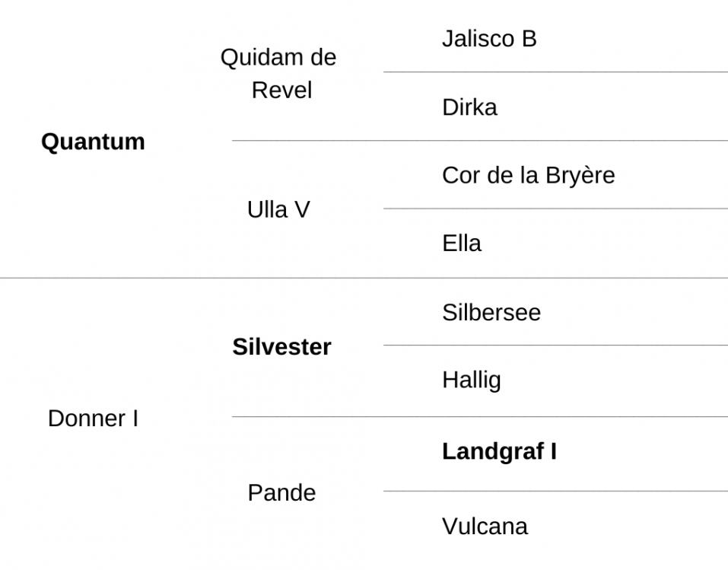Viewport: 728px width, 570px height.
Task: Select the Quidam de Revel entry
Action: point(278,73)
